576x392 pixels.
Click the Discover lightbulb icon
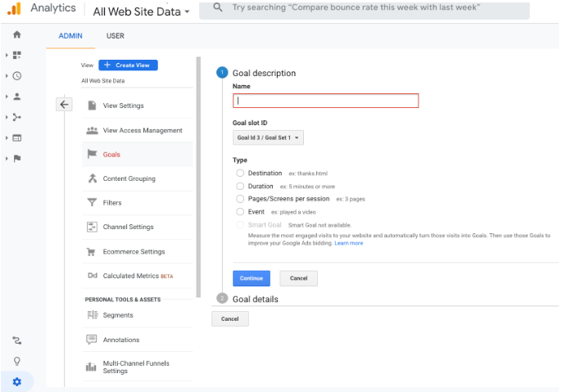tap(17, 361)
